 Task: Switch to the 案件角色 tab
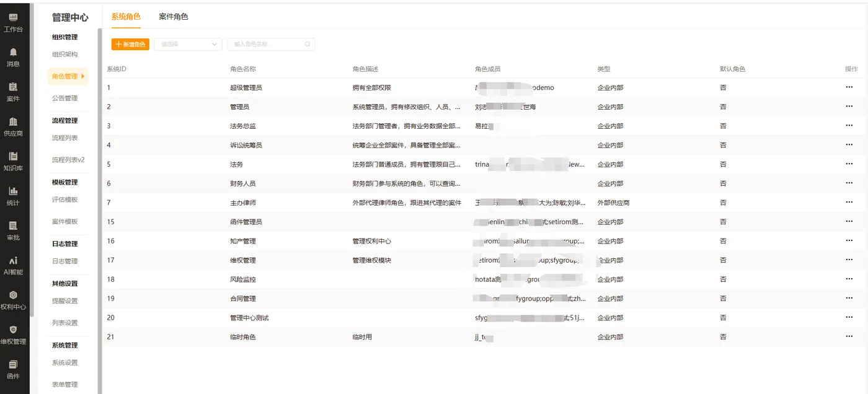[x=174, y=17]
